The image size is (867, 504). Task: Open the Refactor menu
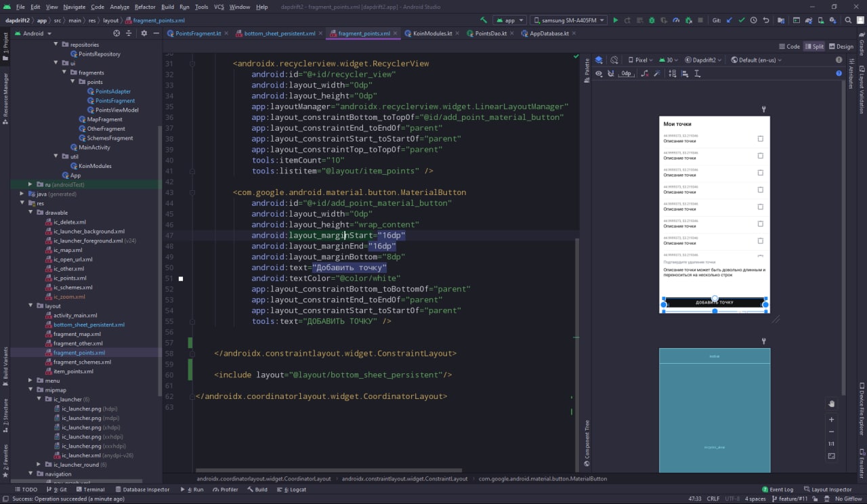pyautogui.click(x=145, y=7)
